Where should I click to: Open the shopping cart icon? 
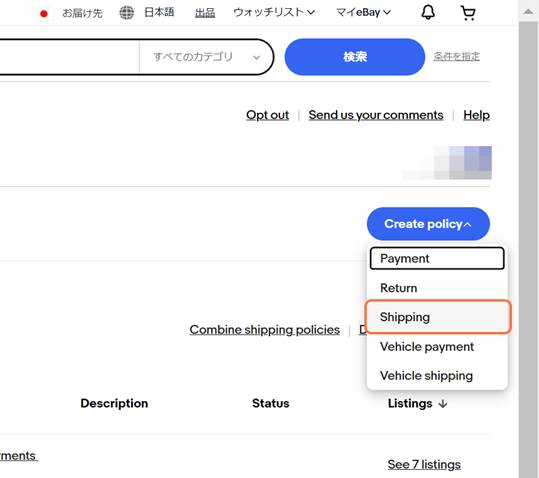[x=468, y=13]
